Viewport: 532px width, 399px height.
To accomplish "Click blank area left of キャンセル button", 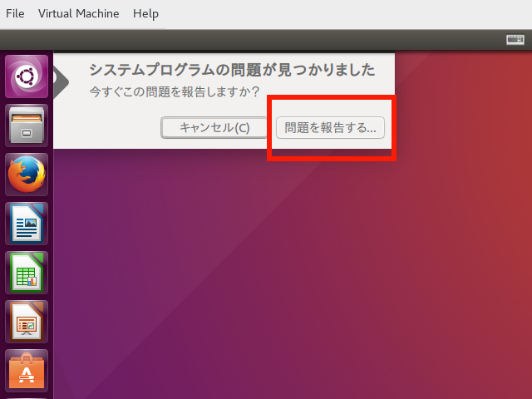I will click(x=108, y=127).
